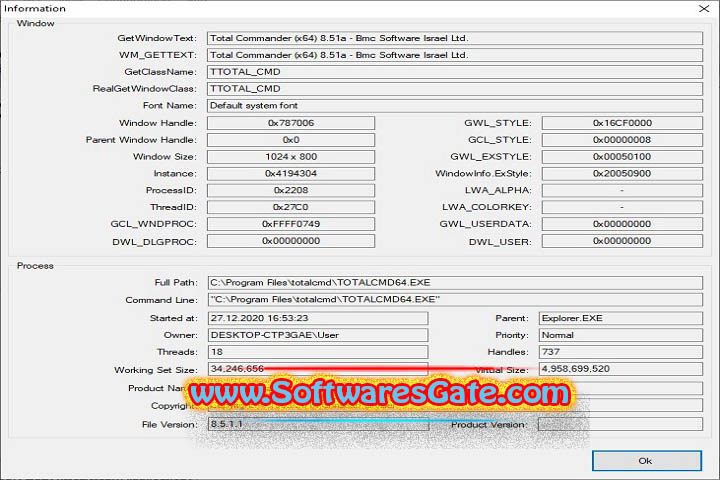Click GCL_WNDPROC value 0xFFFF0749
This screenshot has width=720, height=480.
pyautogui.click(x=291, y=224)
